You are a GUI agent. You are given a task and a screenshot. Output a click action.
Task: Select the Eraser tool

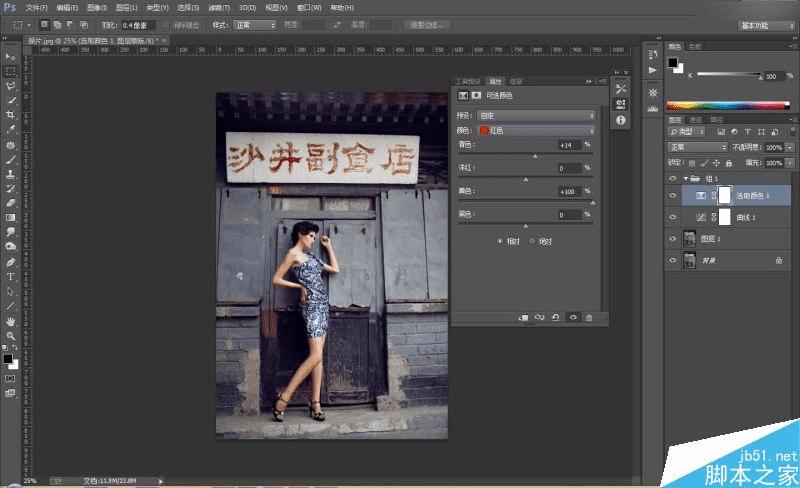11,203
